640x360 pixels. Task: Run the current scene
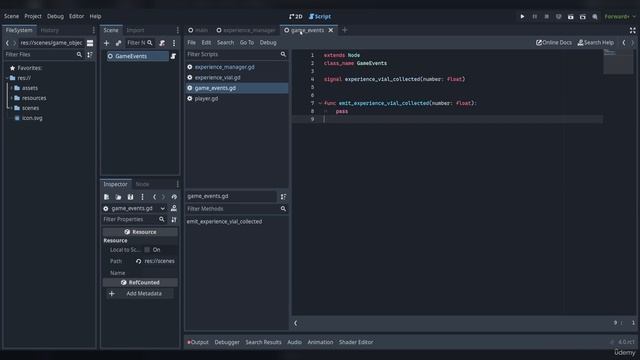click(571, 17)
